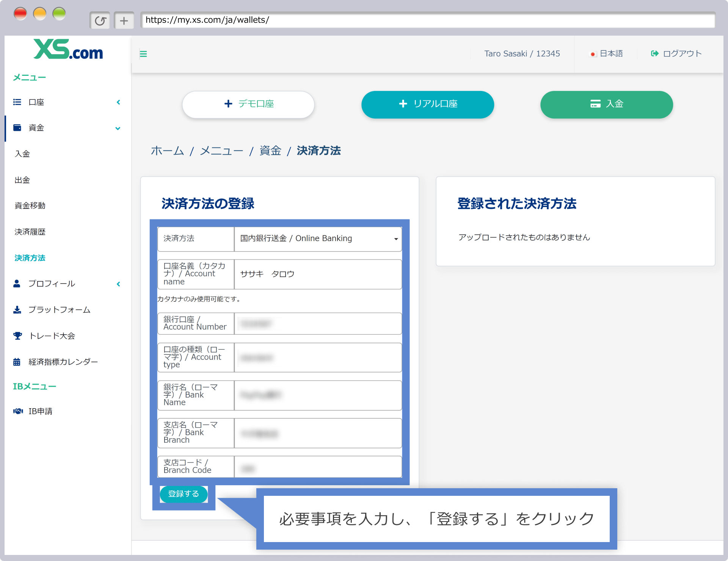Click 決済方法 breadcrumb current page
This screenshot has width=728, height=561.
click(x=319, y=151)
